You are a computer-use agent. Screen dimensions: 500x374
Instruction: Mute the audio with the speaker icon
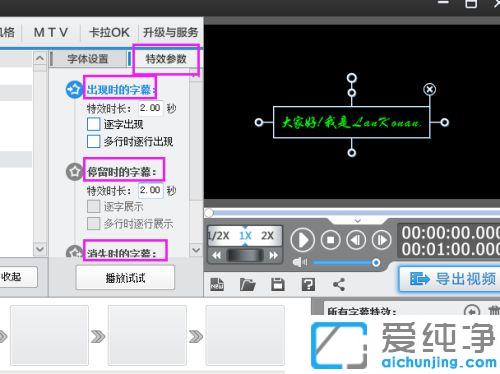coord(300,263)
